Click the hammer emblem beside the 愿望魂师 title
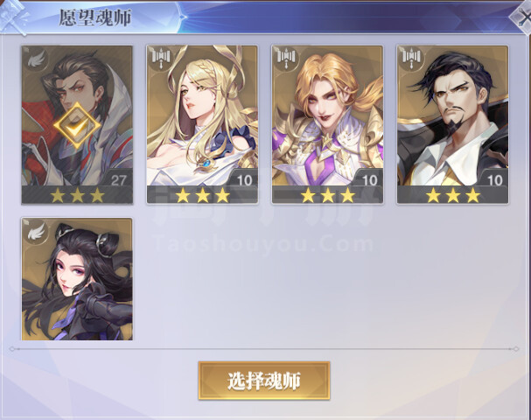This screenshot has width=531, height=420. click(14, 17)
